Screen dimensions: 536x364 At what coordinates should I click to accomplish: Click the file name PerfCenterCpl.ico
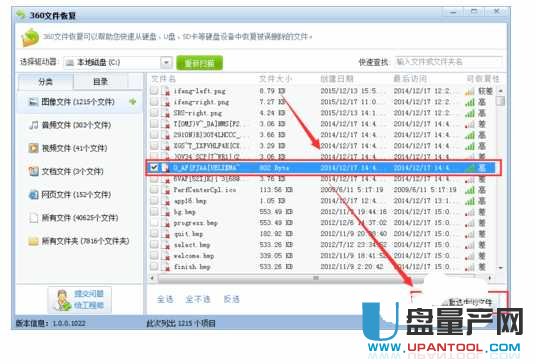point(205,190)
